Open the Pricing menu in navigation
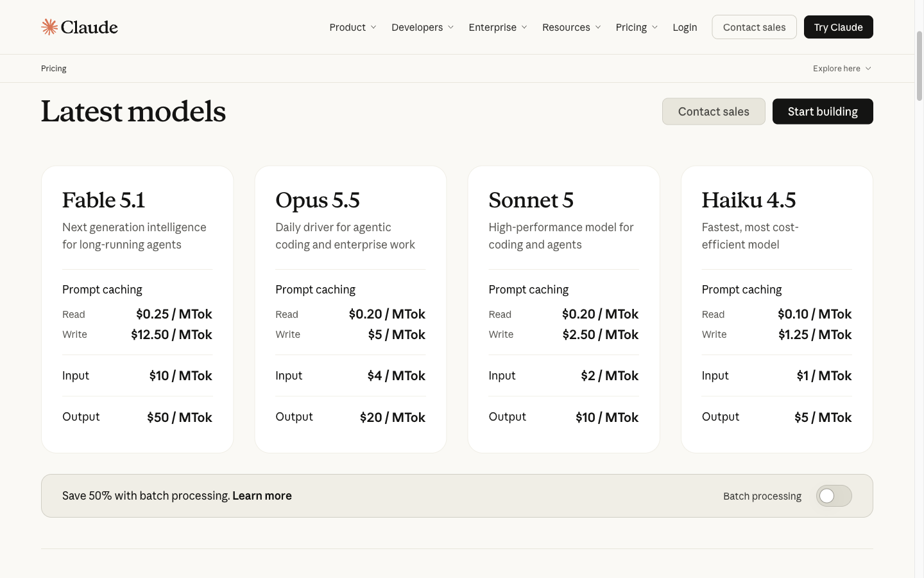924x578 pixels. pos(637,27)
